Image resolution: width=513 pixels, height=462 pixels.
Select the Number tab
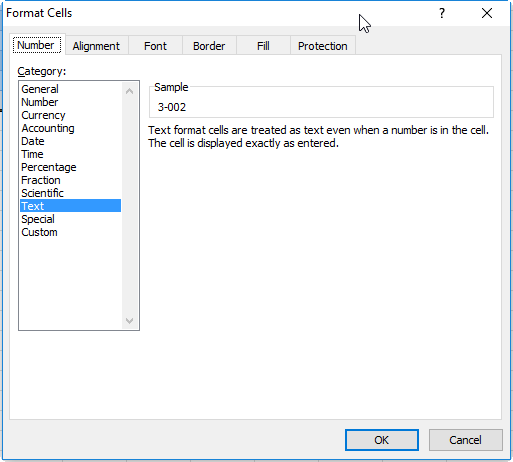click(36, 45)
